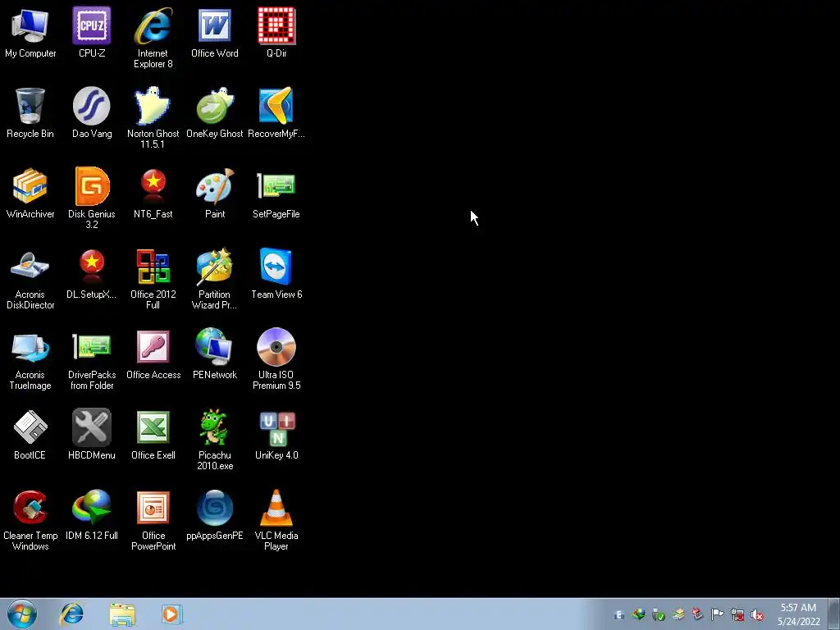Select the Q-Dir desktop icon
Image resolution: width=840 pixels, height=630 pixels.
(276, 32)
